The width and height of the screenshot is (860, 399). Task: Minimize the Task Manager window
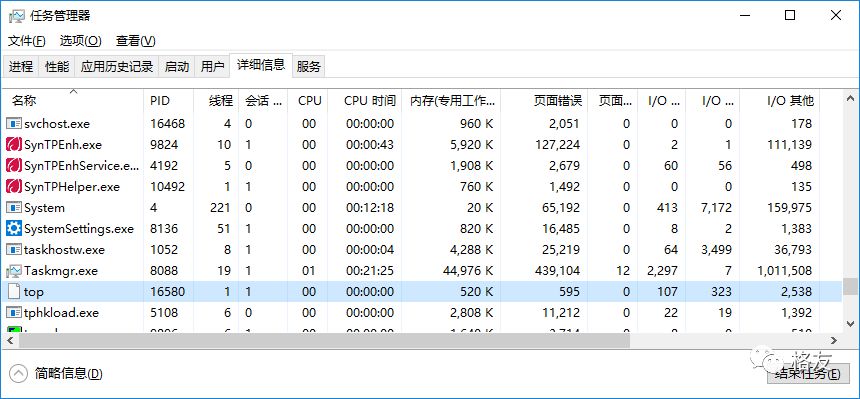click(744, 15)
